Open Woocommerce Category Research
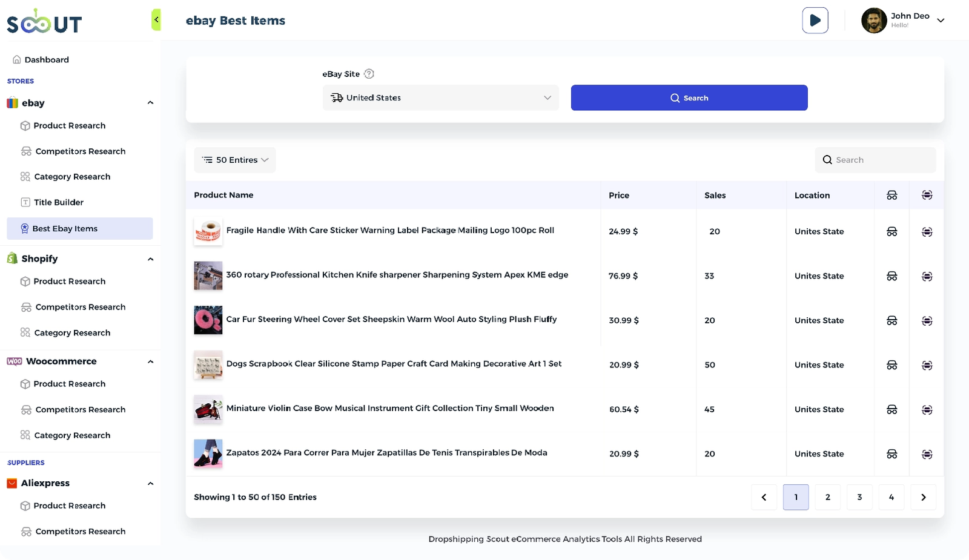This screenshot has width=969, height=560. (65, 435)
